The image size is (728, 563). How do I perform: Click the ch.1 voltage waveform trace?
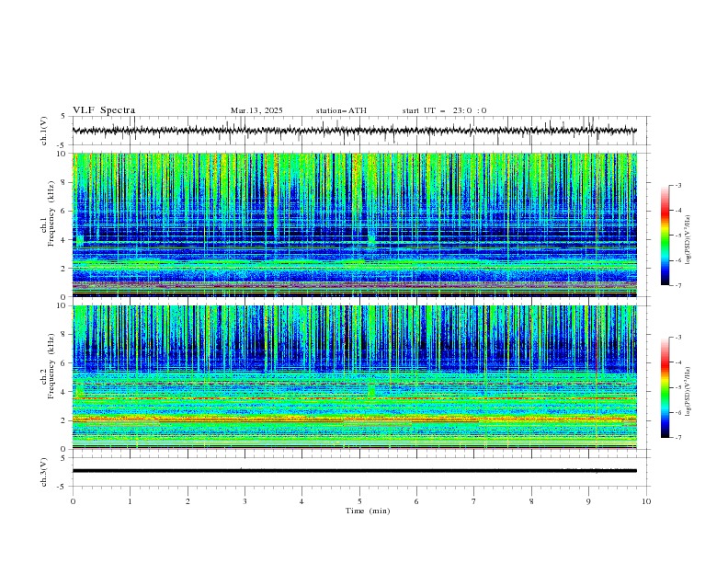tap(354, 131)
